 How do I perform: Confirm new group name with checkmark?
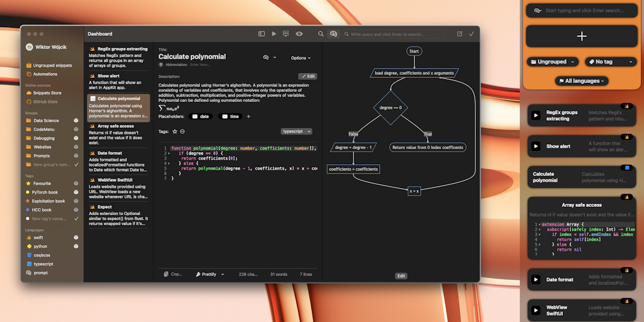point(76,164)
